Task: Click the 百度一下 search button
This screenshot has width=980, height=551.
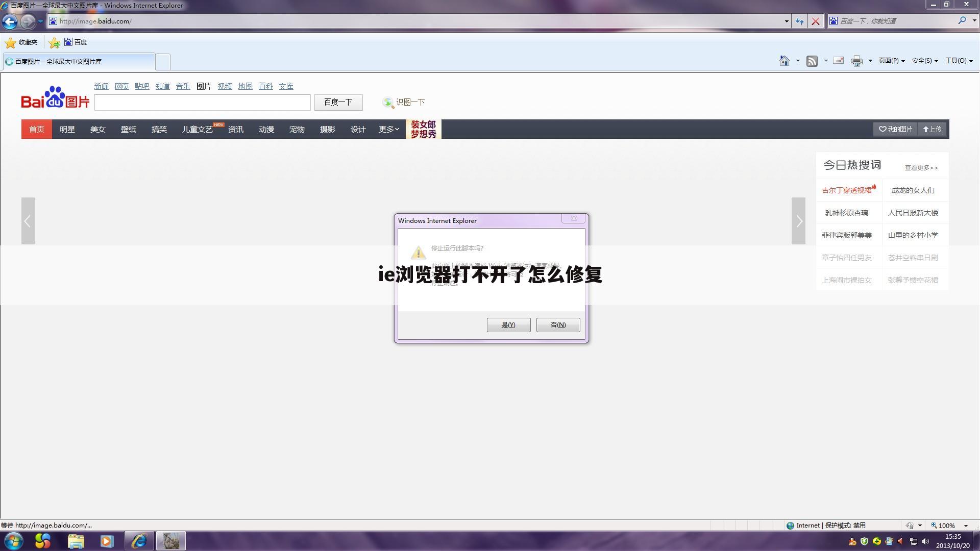Action: [x=338, y=103]
